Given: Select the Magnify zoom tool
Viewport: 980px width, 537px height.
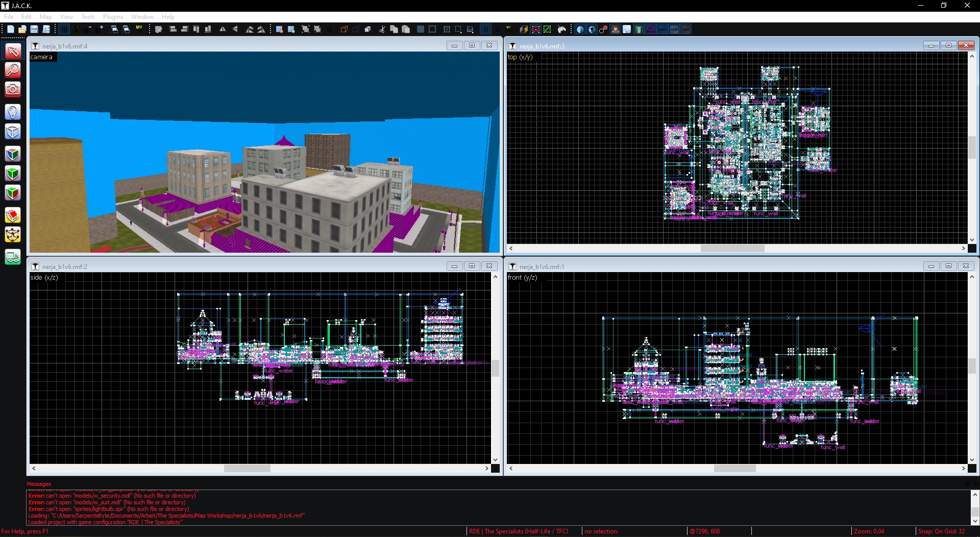Looking at the screenshot, I should click(13, 70).
